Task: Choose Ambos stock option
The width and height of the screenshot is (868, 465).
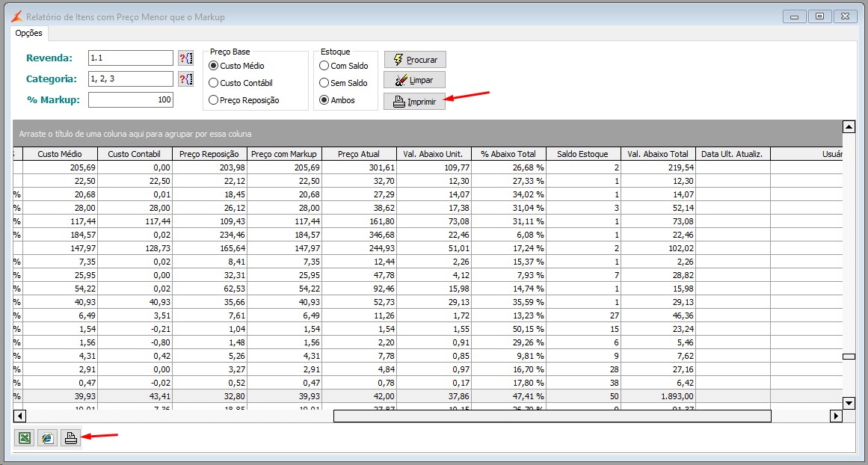Action: coord(337,100)
